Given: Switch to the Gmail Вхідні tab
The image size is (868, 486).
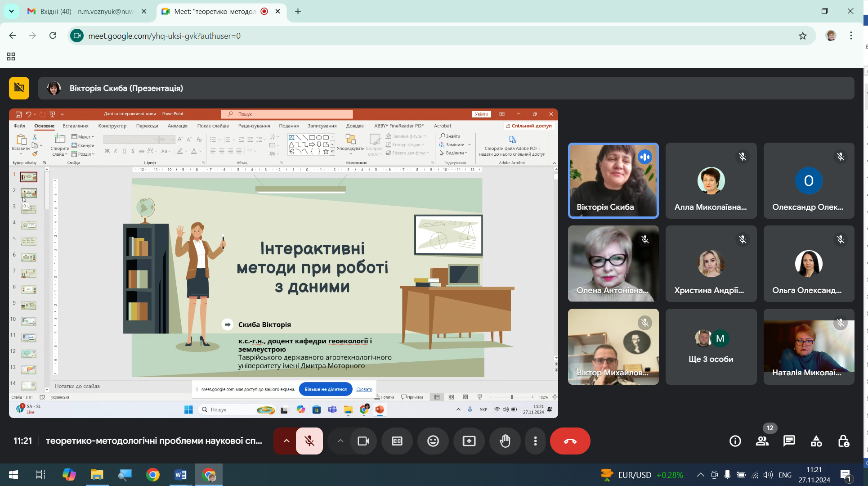Looking at the screenshot, I should coord(86,11).
